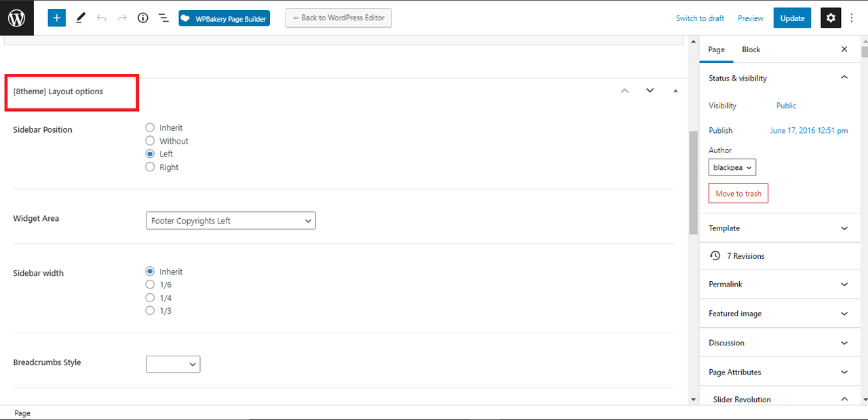Click the Redo arrow icon
Screen dimensions: 868x420
coord(122,18)
